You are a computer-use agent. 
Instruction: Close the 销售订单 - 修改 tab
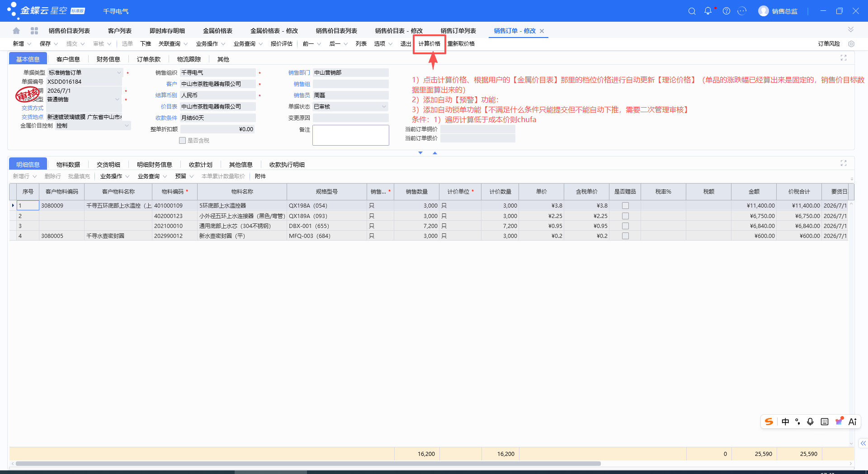click(x=542, y=31)
